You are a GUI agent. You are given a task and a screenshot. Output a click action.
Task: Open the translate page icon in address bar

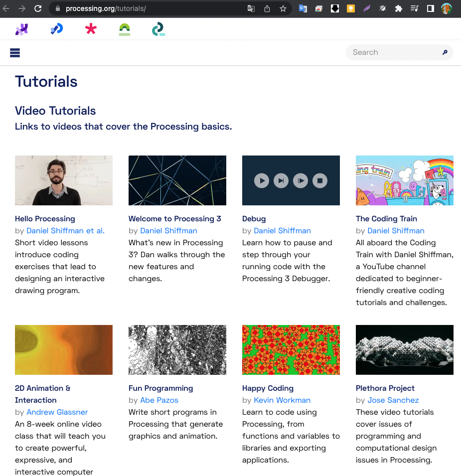(x=251, y=8)
